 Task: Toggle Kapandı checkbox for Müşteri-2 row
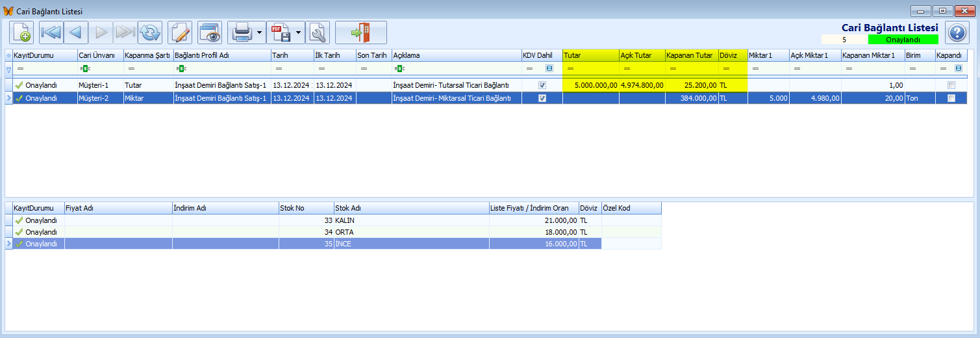[x=951, y=98]
